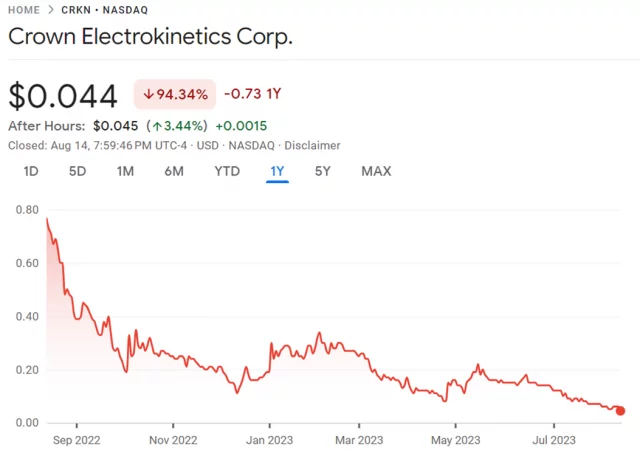640x459 pixels.
Task: Click the red endpoint dot on chart
Action: [620, 411]
